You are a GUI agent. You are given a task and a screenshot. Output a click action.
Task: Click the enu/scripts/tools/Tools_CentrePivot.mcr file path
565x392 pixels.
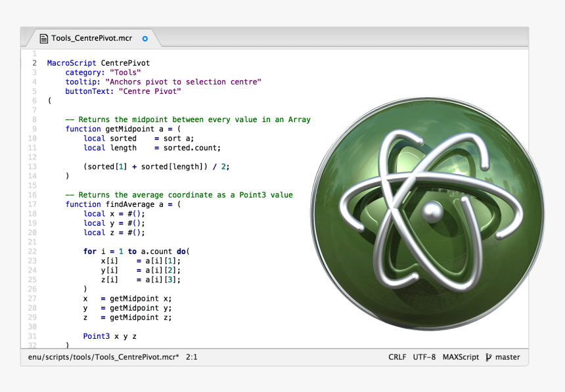click(x=103, y=357)
